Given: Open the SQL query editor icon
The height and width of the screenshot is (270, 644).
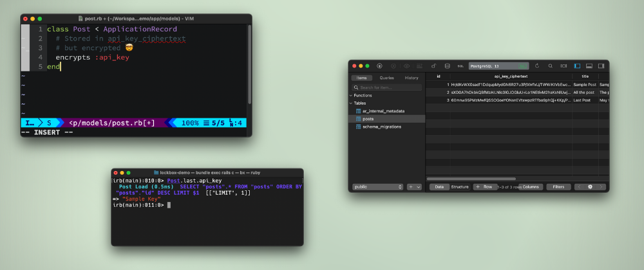Looking at the screenshot, I should tap(460, 66).
